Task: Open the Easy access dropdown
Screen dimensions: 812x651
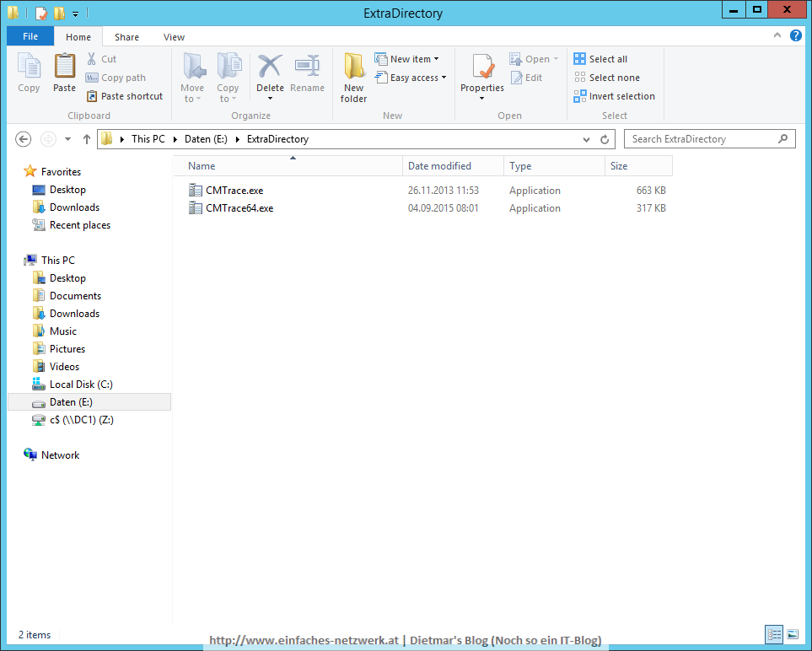Action: [x=411, y=78]
